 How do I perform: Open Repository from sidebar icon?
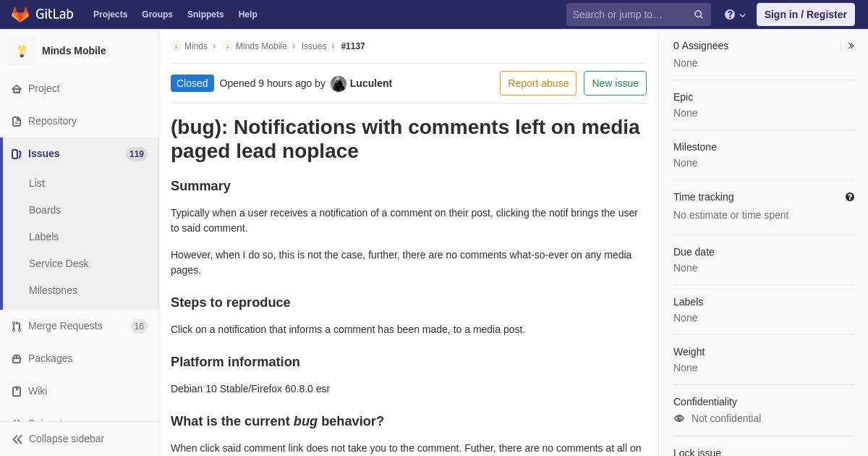17,122
